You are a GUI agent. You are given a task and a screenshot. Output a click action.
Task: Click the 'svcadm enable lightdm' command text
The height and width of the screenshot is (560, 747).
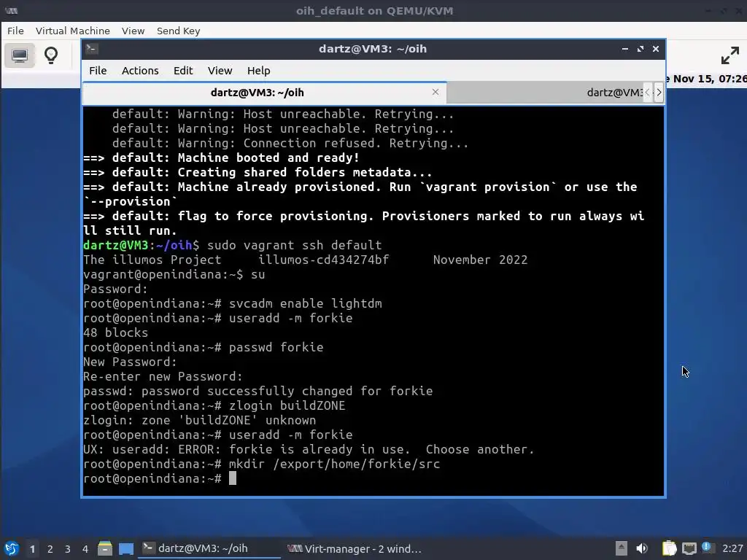click(306, 303)
